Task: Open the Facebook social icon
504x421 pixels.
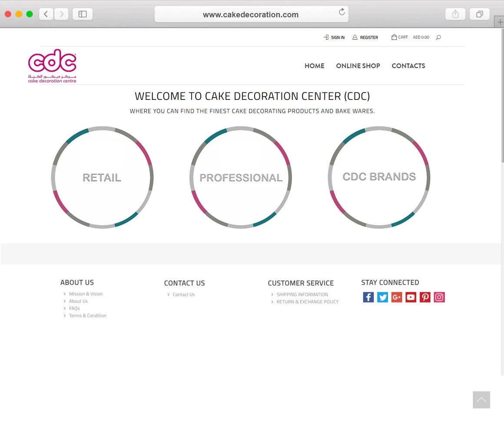Action: click(x=368, y=297)
